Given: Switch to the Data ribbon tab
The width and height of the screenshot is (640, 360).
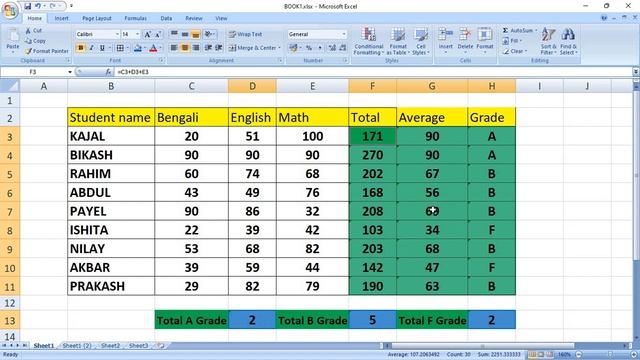Looking at the screenshot, I should click(166, 18).
